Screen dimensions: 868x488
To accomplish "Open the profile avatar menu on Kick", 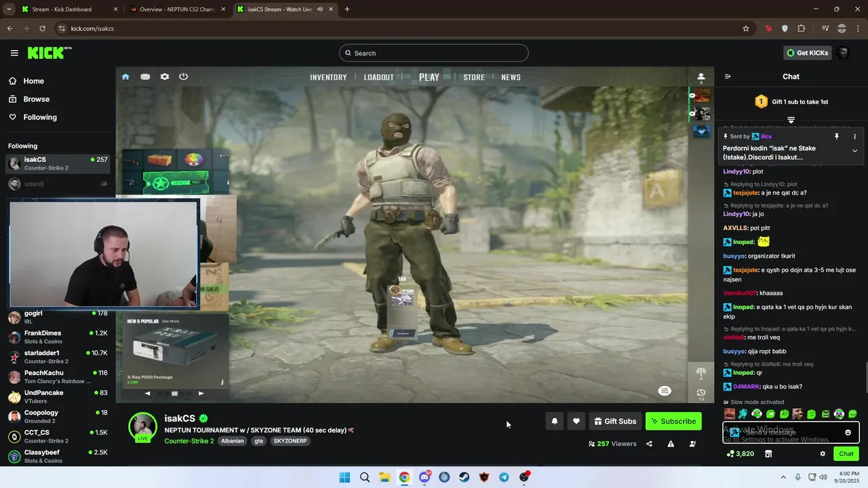I will [x=842, y=53].
